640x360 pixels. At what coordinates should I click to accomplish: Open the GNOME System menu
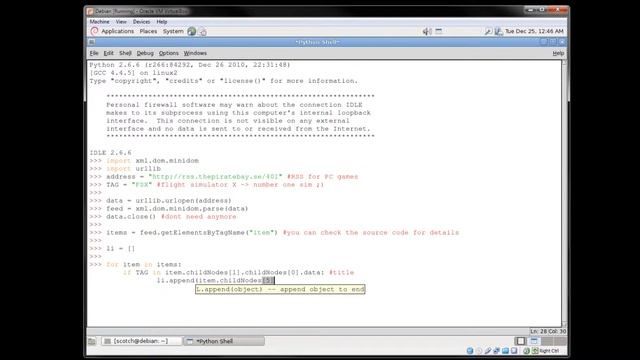[173, 31]
